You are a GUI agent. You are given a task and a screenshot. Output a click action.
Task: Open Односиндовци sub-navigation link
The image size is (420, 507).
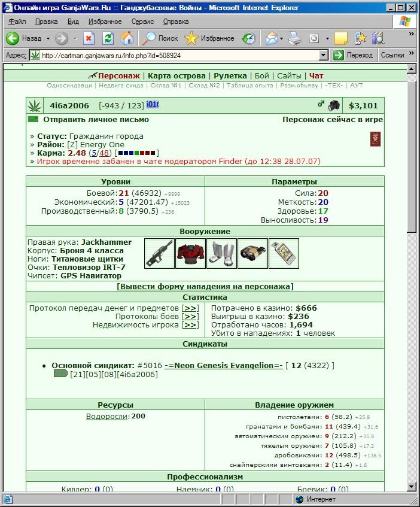point(69,86)
